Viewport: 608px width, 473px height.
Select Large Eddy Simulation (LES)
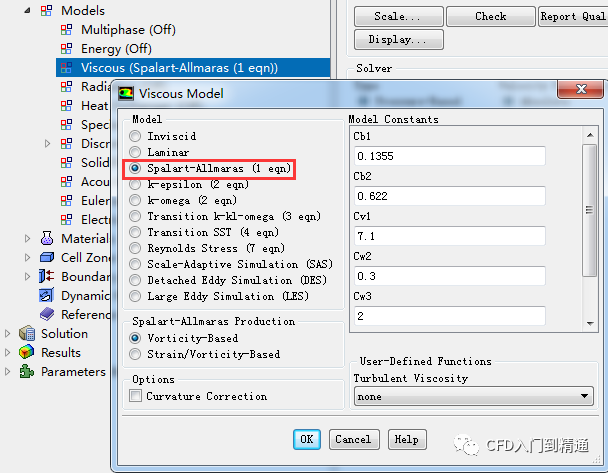tap(135, 296)
